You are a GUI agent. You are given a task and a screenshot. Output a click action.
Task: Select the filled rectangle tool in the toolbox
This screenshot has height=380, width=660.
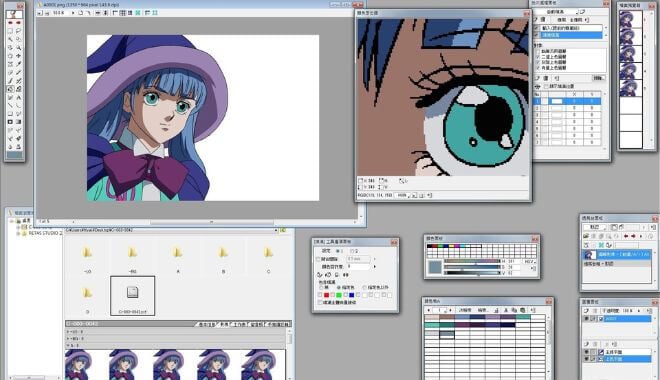(x=10, y=122)
